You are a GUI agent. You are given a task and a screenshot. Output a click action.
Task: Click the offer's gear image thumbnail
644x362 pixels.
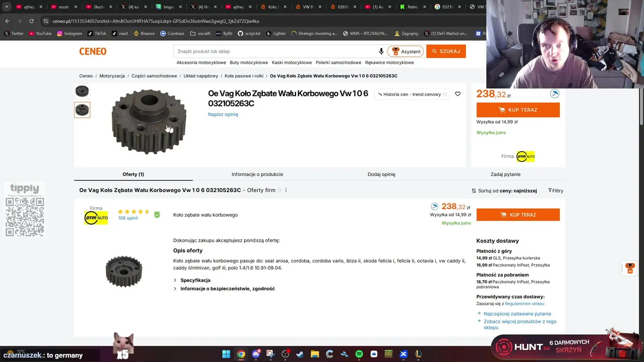(124, 271)
